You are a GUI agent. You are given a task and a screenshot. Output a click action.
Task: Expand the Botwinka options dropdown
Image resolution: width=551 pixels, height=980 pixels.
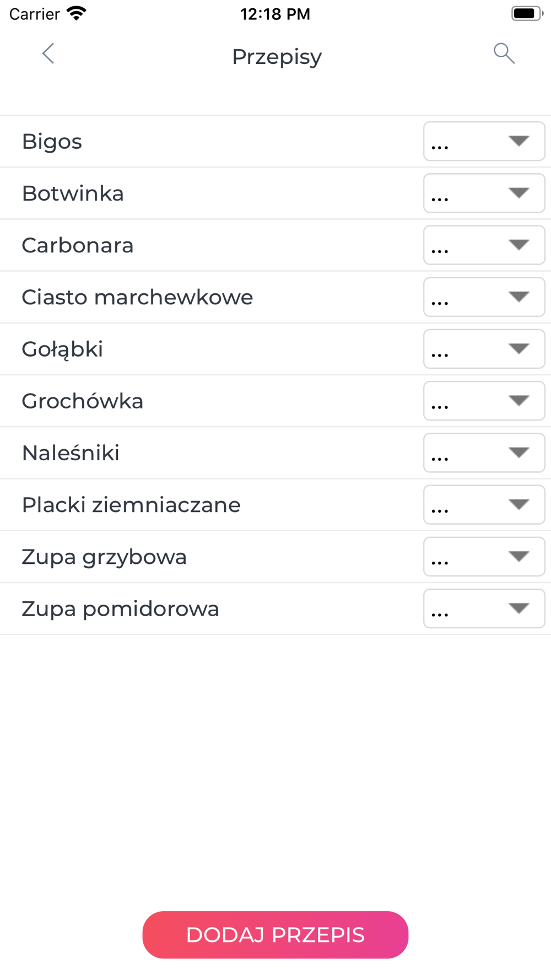click(x=484, y=193)
